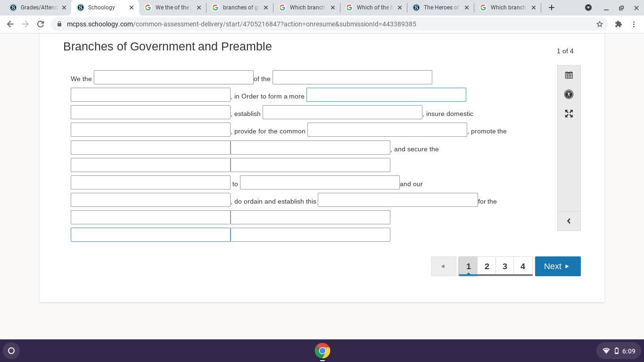Collapse the side toolbar with the chevron
Viewport: 644px width, 362px height.
(x=569, y=221)
